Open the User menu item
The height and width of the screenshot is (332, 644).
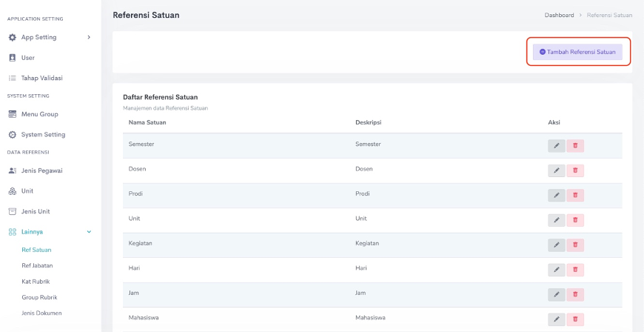coord(27,58)
